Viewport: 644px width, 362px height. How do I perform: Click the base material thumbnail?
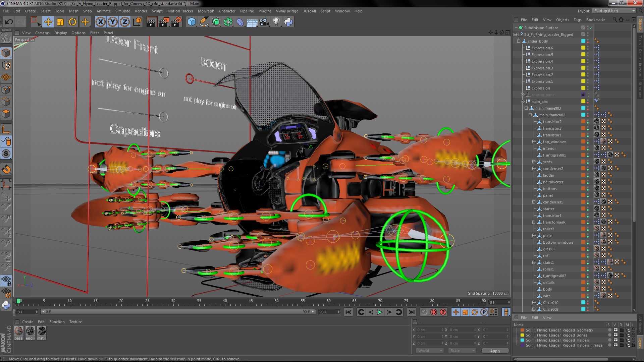(x=19, y=331)
